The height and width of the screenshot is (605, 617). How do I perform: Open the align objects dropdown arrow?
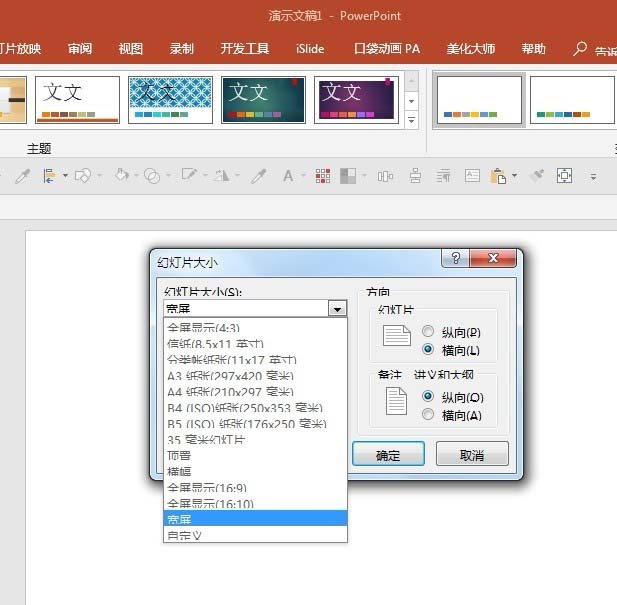65,175
